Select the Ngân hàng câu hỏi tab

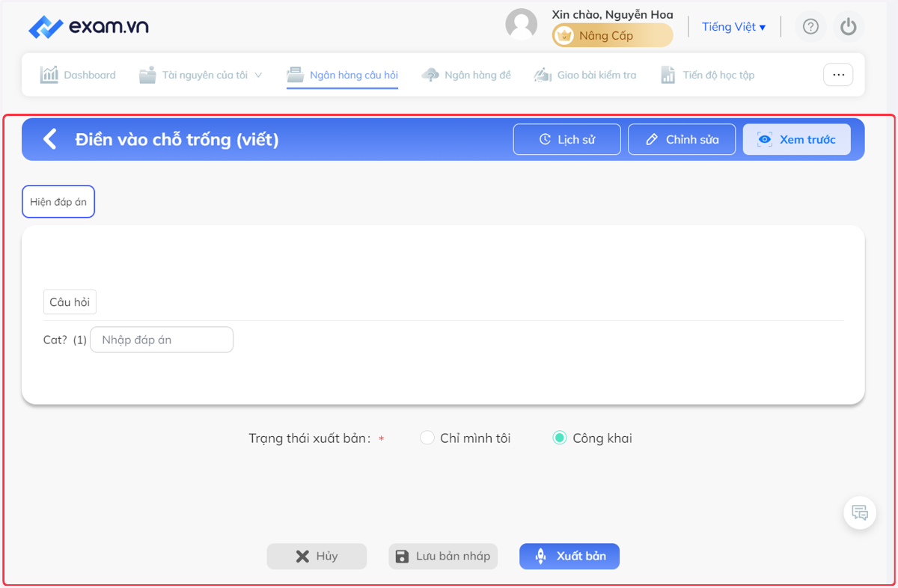(343, 75)
